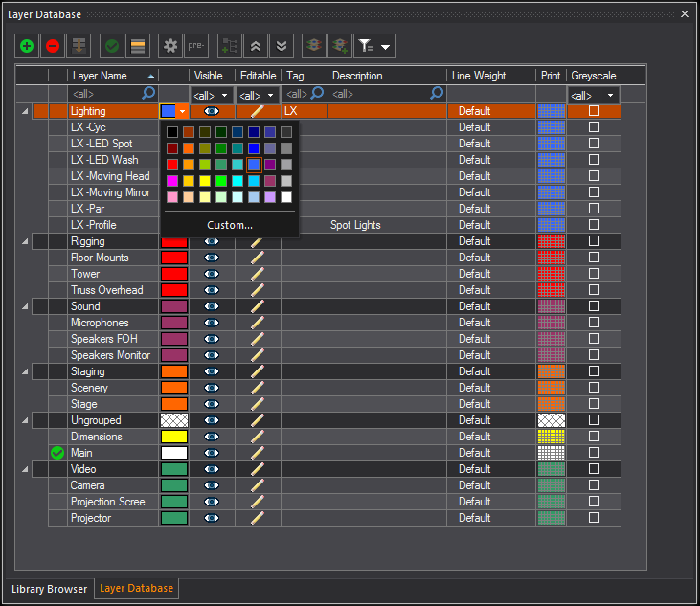Click the green checkmark set-current toolbar icon
The width and height of the screenshot is (700, 606).
(x=112, y=46)
